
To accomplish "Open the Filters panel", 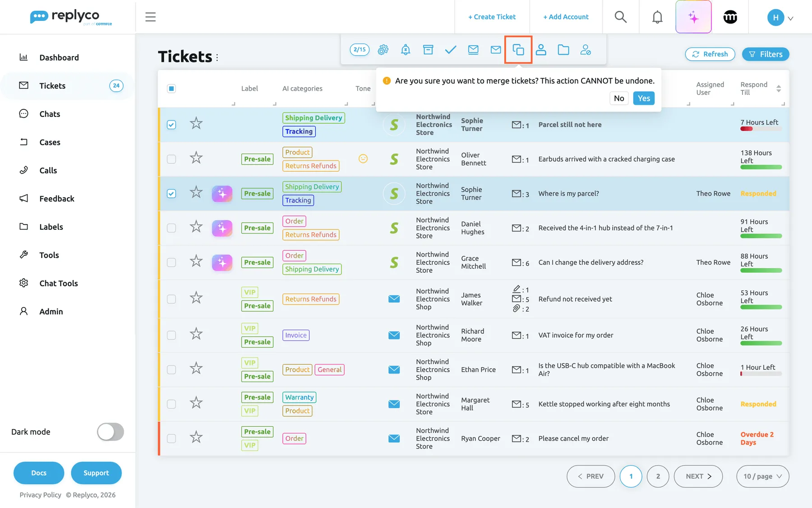I will pos(766,54).
